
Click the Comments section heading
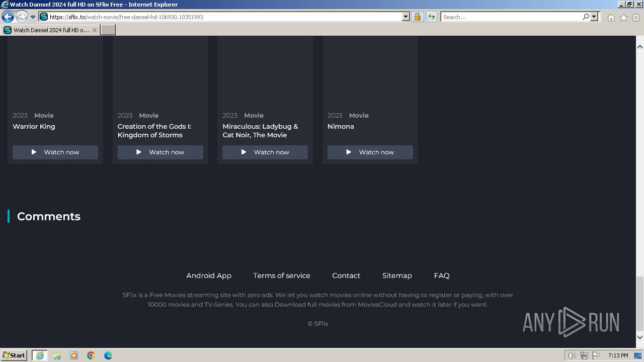coord(49,216)
